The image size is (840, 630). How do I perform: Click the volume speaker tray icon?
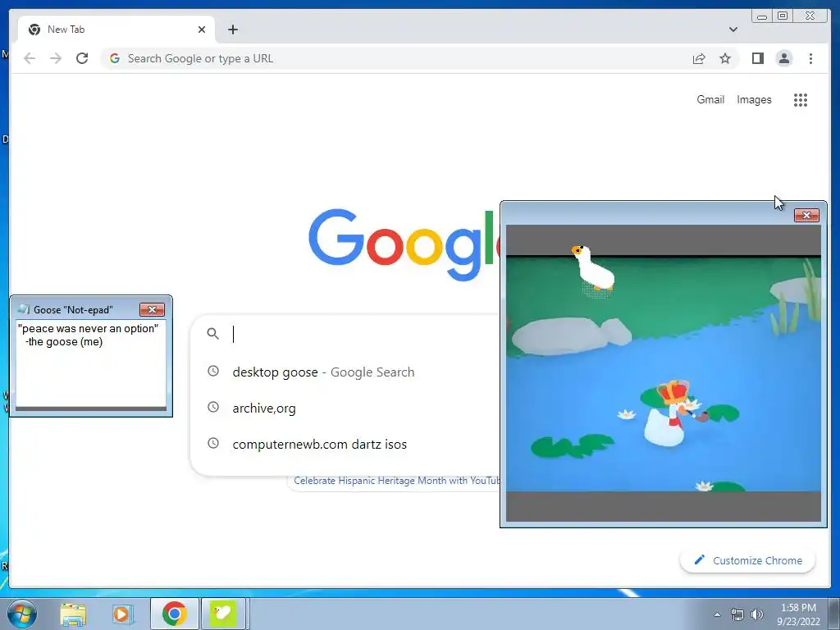click(x=757, y=614)
